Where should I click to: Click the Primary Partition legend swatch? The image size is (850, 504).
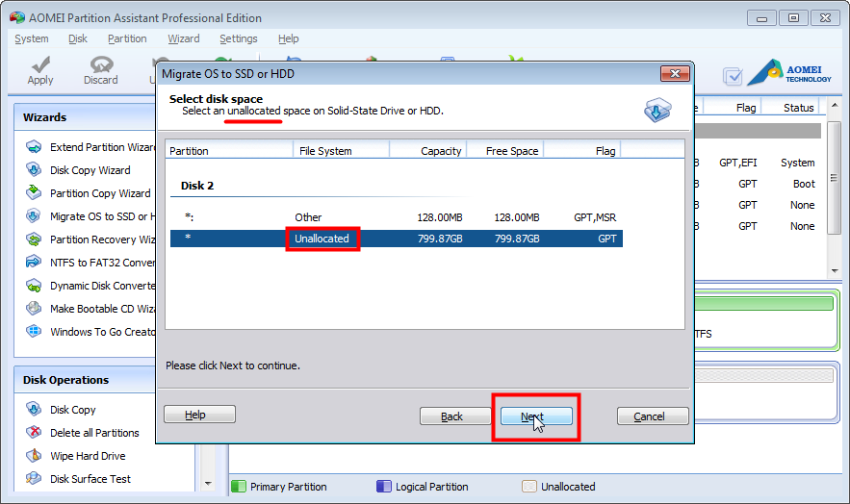coord(239,486)
